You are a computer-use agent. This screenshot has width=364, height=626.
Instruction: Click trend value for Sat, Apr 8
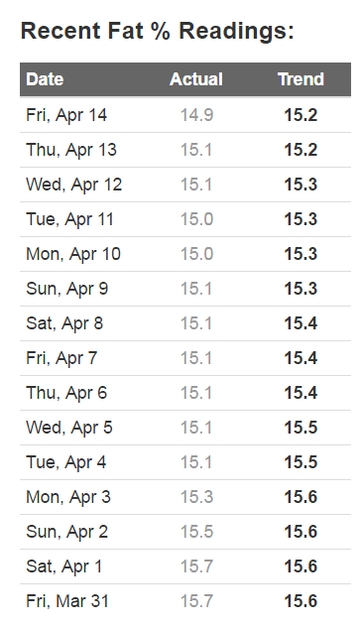(x=301, y=323)
